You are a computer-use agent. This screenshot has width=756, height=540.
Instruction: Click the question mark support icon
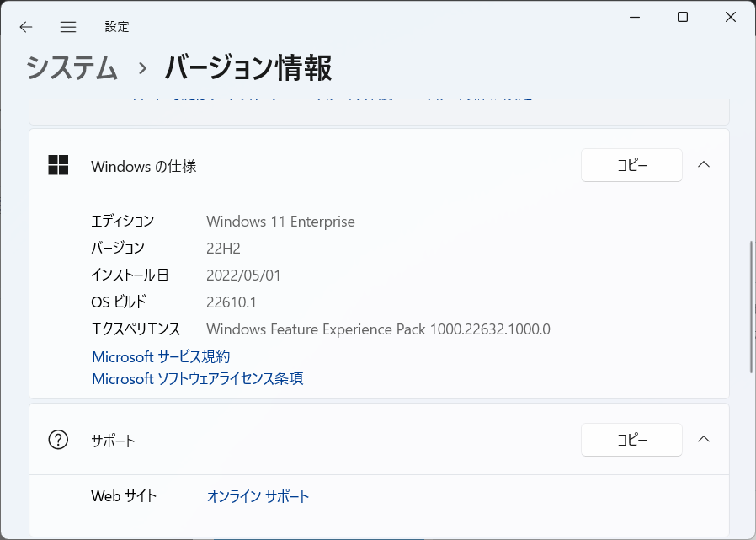(x=58, y=440)
